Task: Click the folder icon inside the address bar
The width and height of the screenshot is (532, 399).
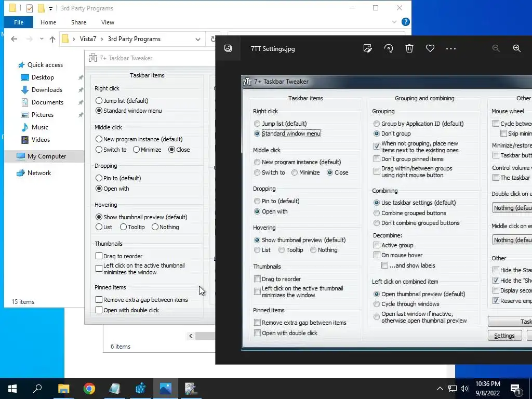Action: pos(65,39)
